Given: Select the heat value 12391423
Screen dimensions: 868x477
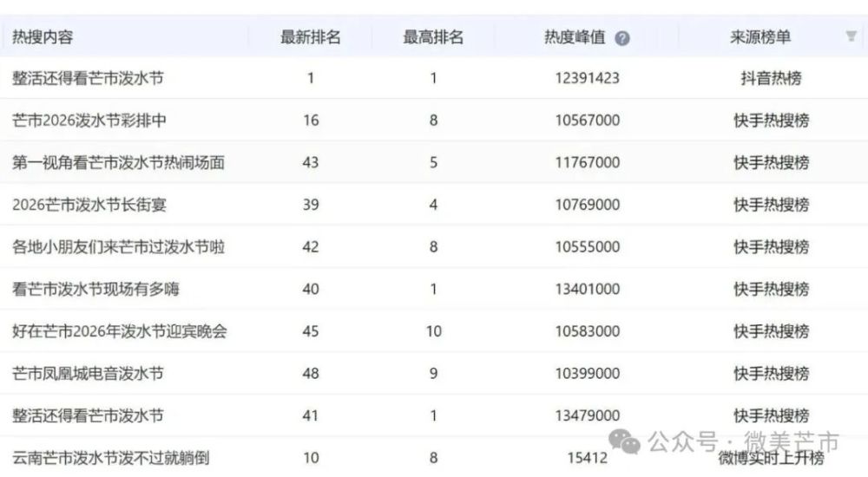Looking at the screenshot, I should [x=588, y=78].
